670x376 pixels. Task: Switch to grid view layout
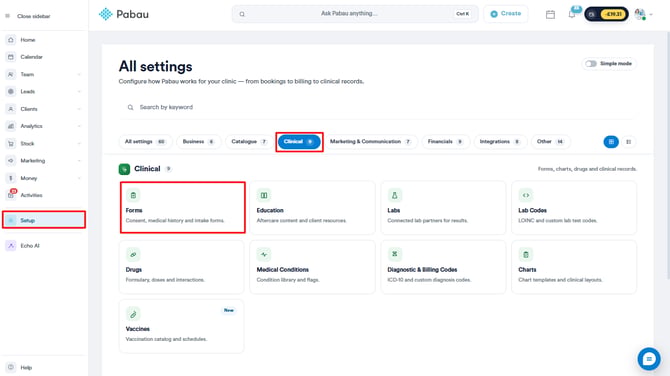click(x=611, y=141)
